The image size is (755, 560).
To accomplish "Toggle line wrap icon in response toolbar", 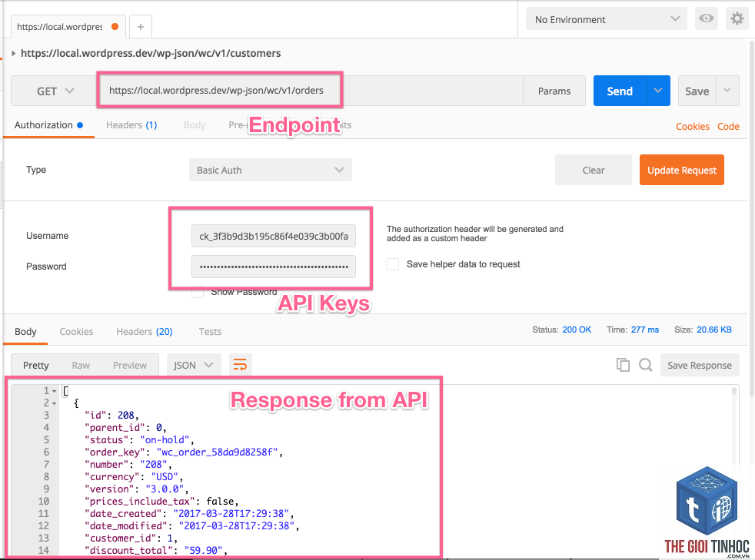I will (x=240, y=365).
